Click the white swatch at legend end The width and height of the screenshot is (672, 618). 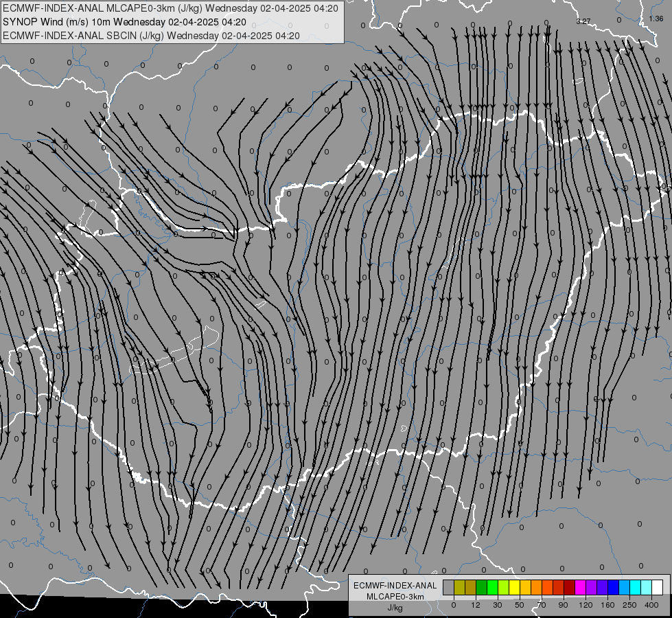coord(658,587)
